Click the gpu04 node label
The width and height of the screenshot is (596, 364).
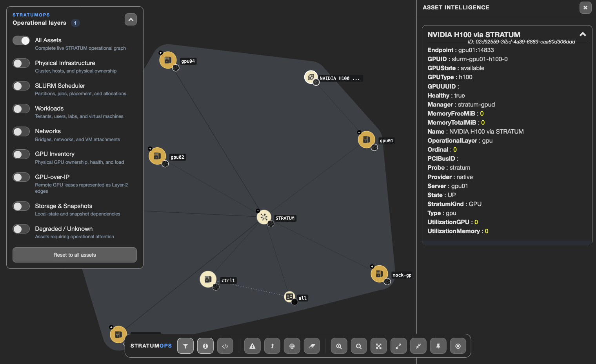(x=188, y=61)
